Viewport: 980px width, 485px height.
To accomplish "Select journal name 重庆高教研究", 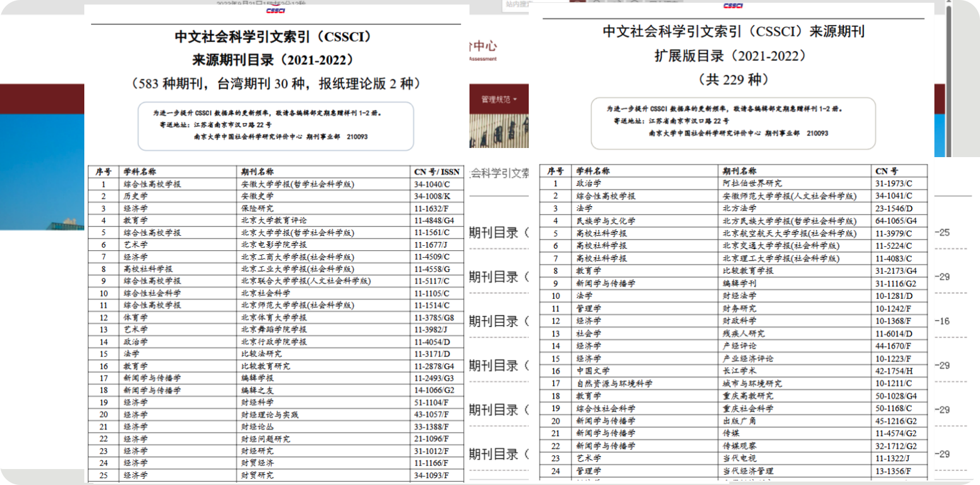I will (x=748, y=396).
